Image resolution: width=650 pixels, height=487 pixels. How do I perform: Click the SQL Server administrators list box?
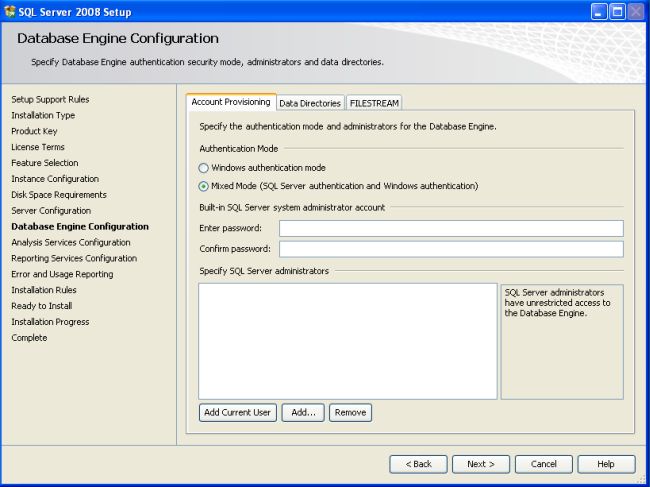point(348,342)
